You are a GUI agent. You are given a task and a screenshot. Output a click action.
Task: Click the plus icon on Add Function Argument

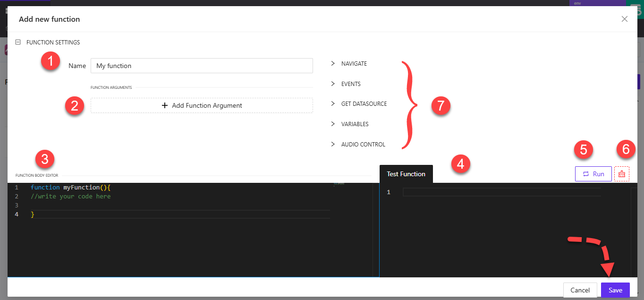pyautogui.click(x=165, y=105)
